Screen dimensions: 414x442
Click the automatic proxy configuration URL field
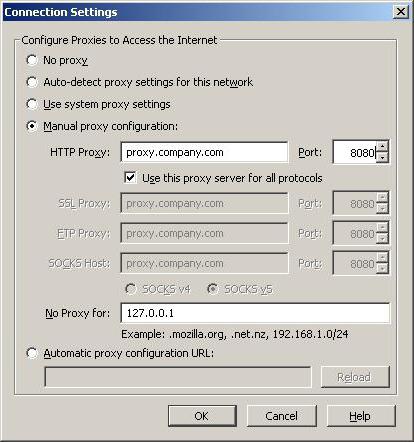(x=178, y=377)
